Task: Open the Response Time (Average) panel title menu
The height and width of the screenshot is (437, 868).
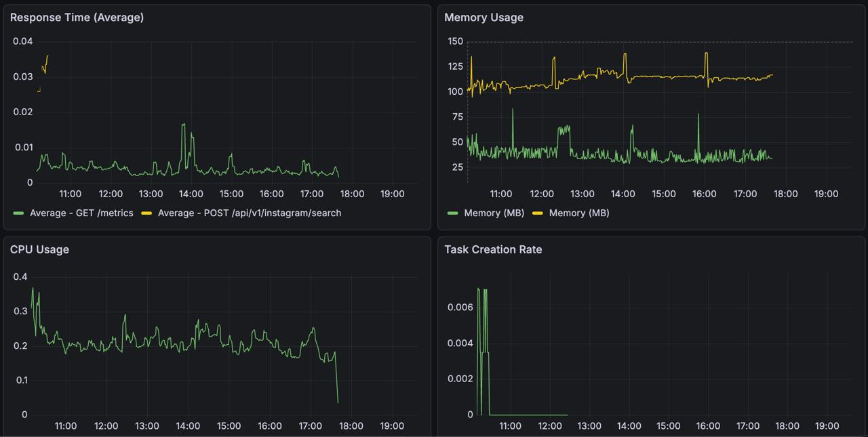Action: (77, 18)
